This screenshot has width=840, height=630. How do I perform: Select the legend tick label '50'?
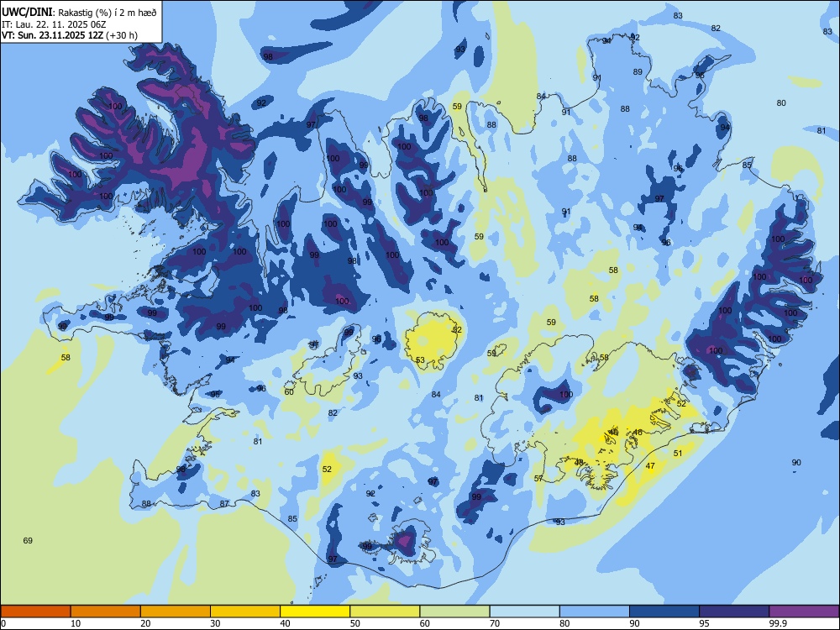(x=355, y=623)
